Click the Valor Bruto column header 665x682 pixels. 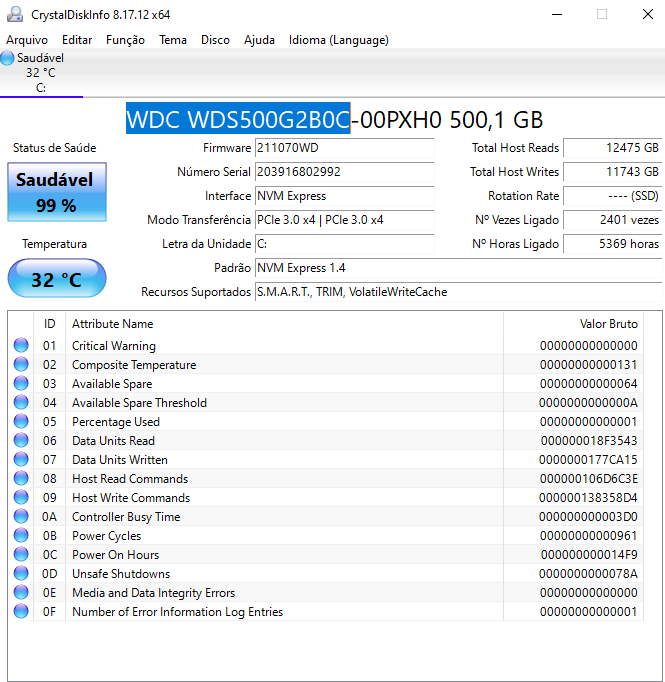click(x=574, y=324)
